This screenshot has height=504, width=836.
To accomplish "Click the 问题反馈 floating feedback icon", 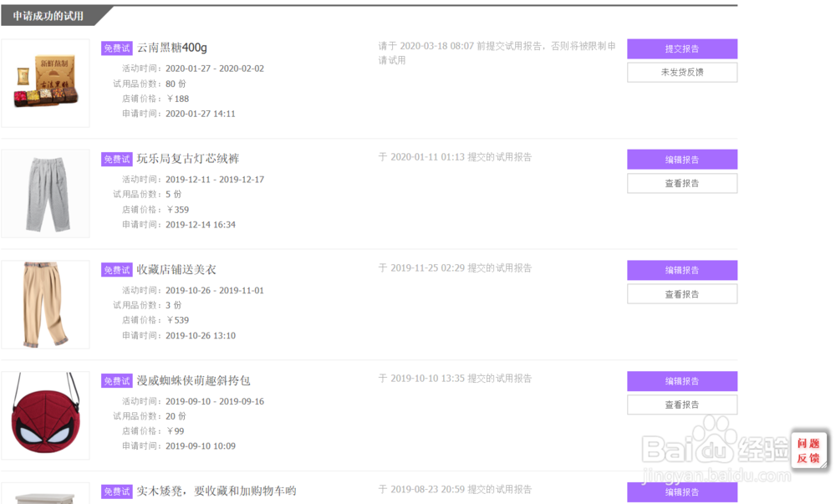I will pyautogui.click(x=808, y=451).
